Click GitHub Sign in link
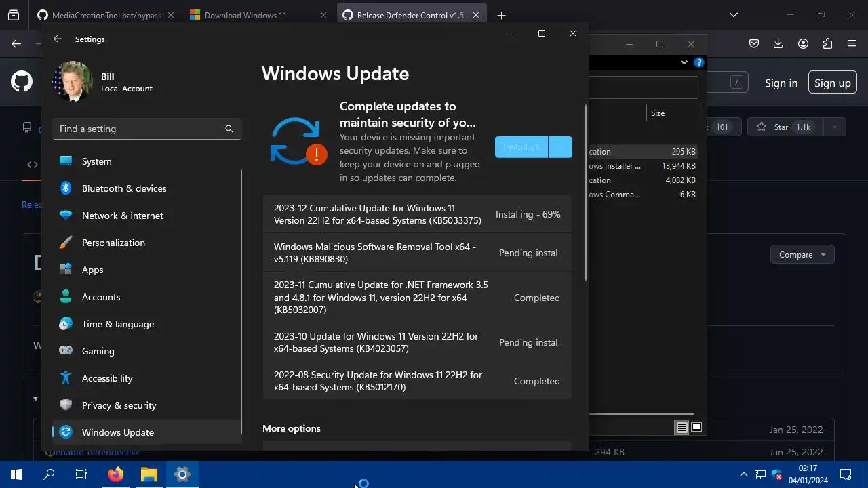The height and width of the screenshot is (488, 868). tap(781, 83)
